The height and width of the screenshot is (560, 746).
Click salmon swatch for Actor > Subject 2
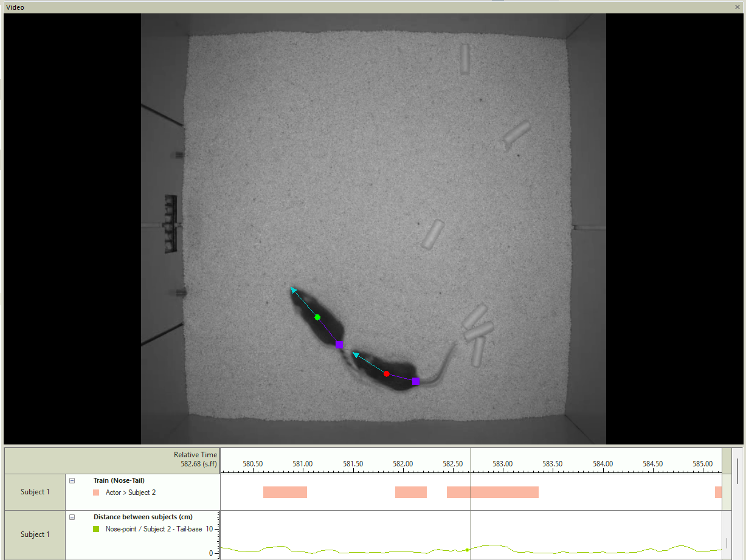pos(96,493)
